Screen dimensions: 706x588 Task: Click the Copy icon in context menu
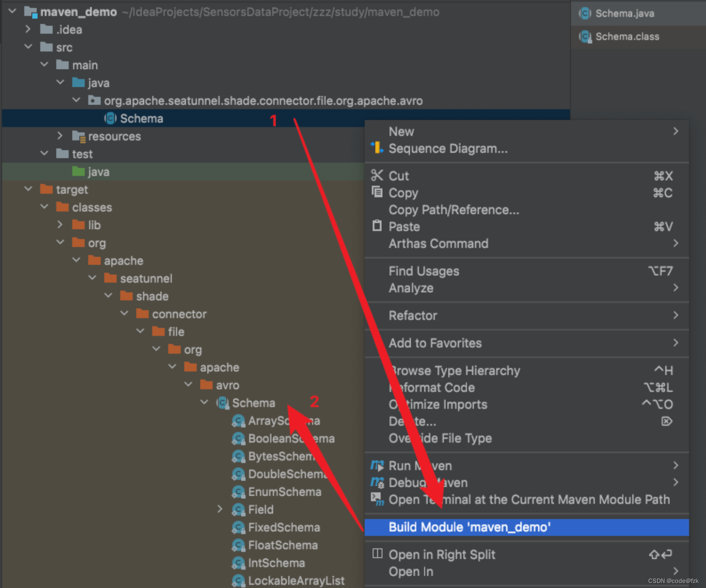point(377,192)
